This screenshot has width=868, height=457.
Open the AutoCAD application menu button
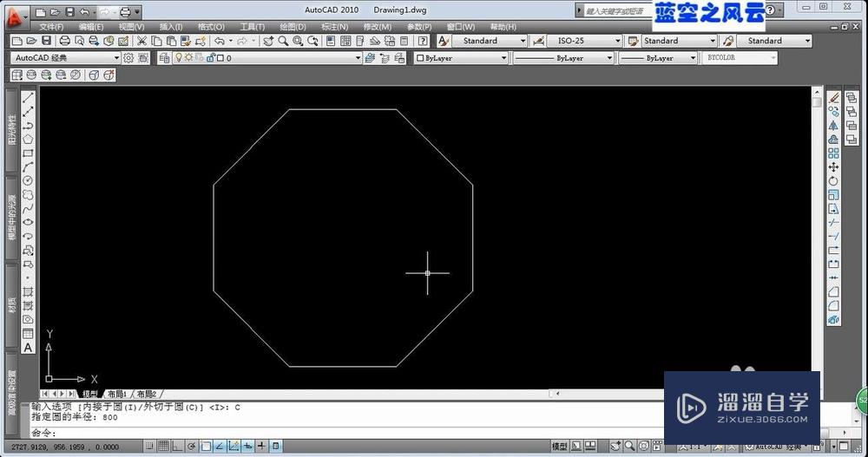click(16, 16)
